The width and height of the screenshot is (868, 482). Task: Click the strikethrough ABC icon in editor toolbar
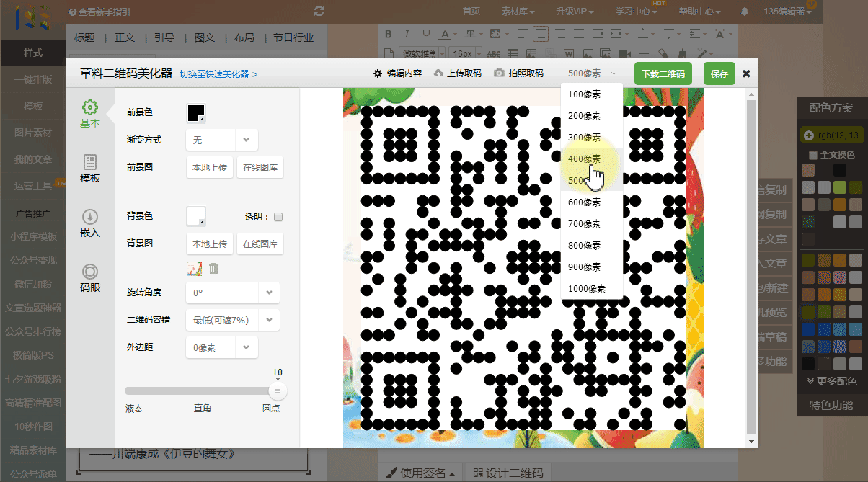pyautogui.click(x=495, y=53)
